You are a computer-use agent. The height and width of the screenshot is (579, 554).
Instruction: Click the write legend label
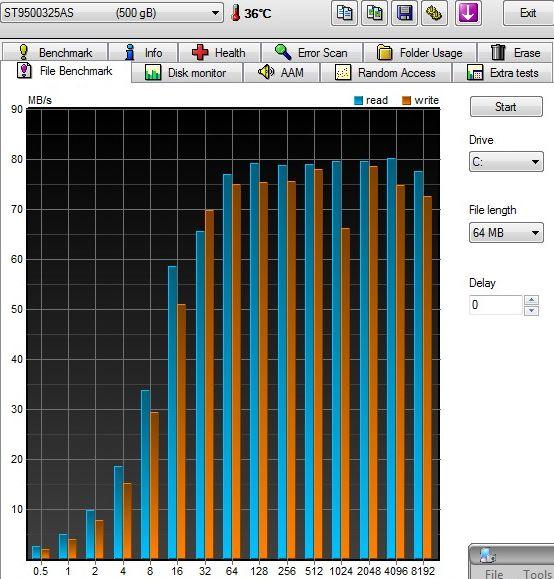427,100
